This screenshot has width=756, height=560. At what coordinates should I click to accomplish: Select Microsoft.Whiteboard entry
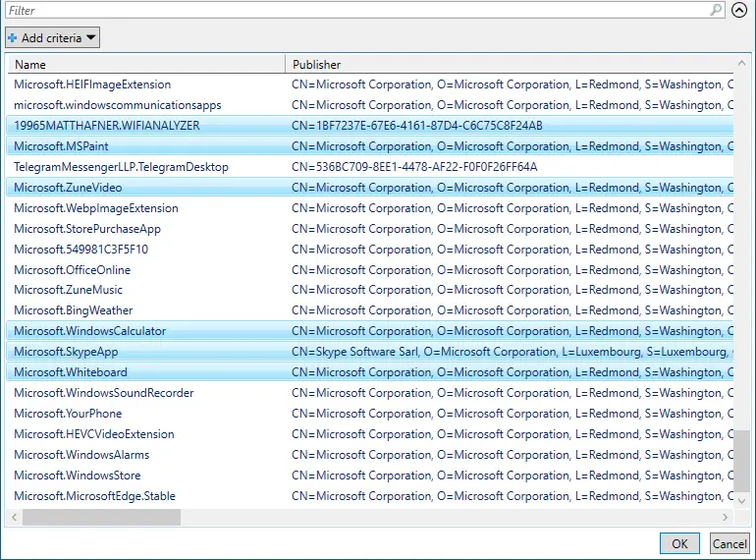click(x=370, y=372)
